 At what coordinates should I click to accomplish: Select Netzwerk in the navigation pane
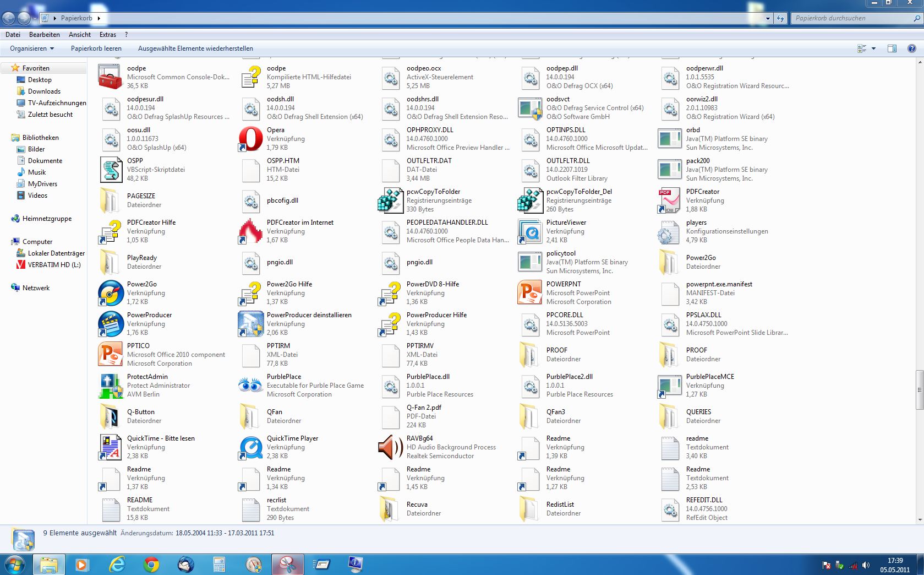coord(36,288)
